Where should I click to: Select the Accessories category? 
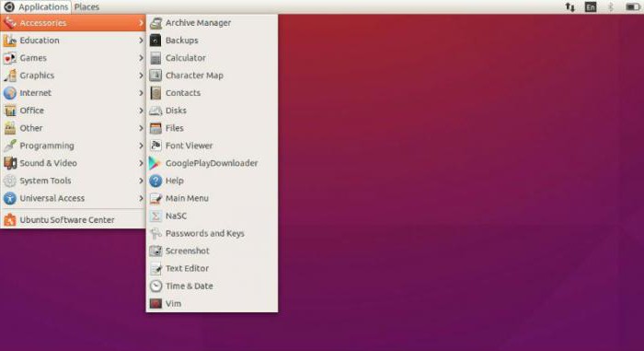coord(73,23)
